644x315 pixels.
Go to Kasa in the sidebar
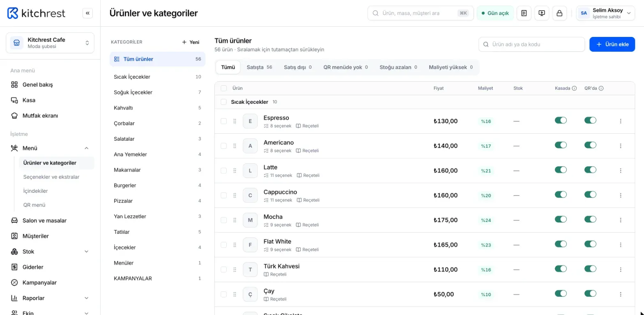tap(50, 100)
